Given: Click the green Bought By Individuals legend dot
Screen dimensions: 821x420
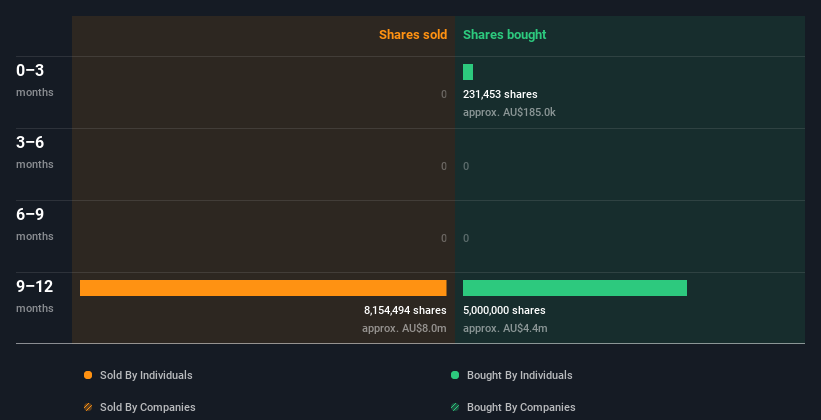Looking at the screenshot, I should point(455,375).
